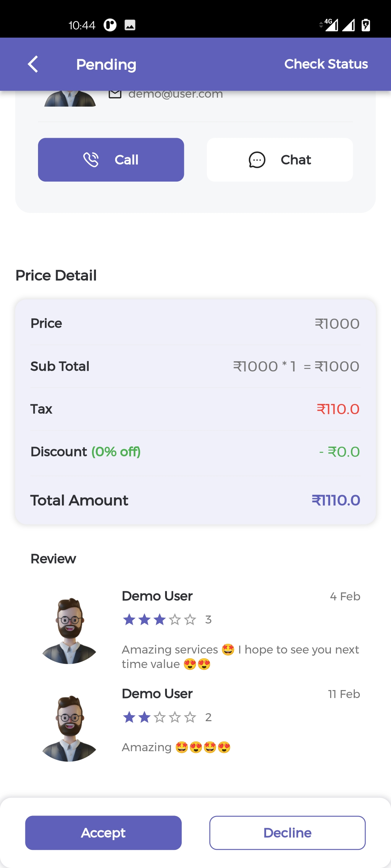
Task: Tap the image notification icon in status bar
Action: pyautogui.click(x=130, y=25)
